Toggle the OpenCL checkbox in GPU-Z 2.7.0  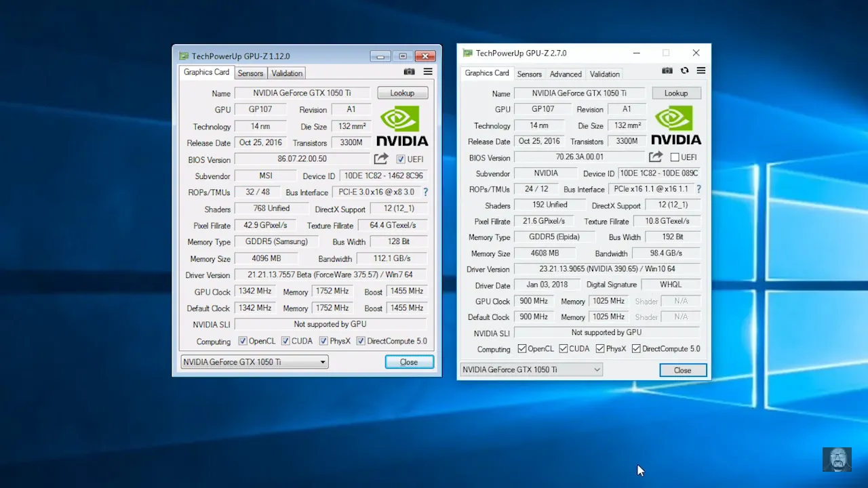[521, 348]
